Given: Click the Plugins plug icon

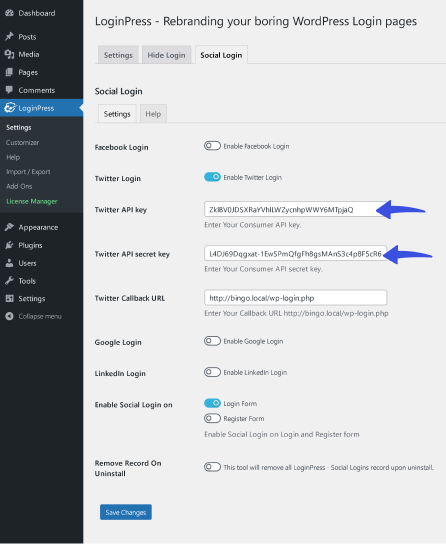Looking at the screenshot, I should pyautogui.click(x=9, y=245).
